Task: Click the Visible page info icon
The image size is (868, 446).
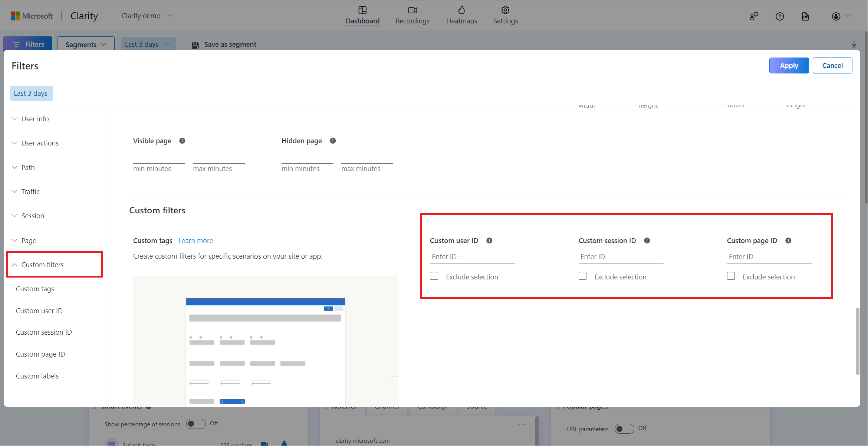Action: tap(182, 141)
